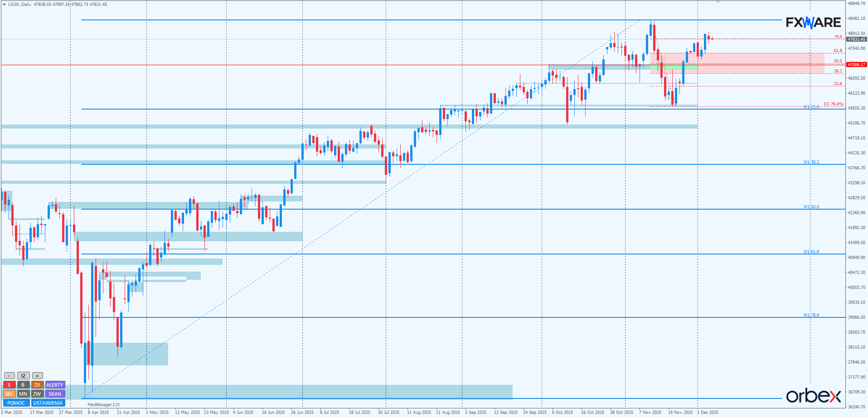Increase size with the plus button
Viewport: 868px width, 417px height.
coord(37,376)
